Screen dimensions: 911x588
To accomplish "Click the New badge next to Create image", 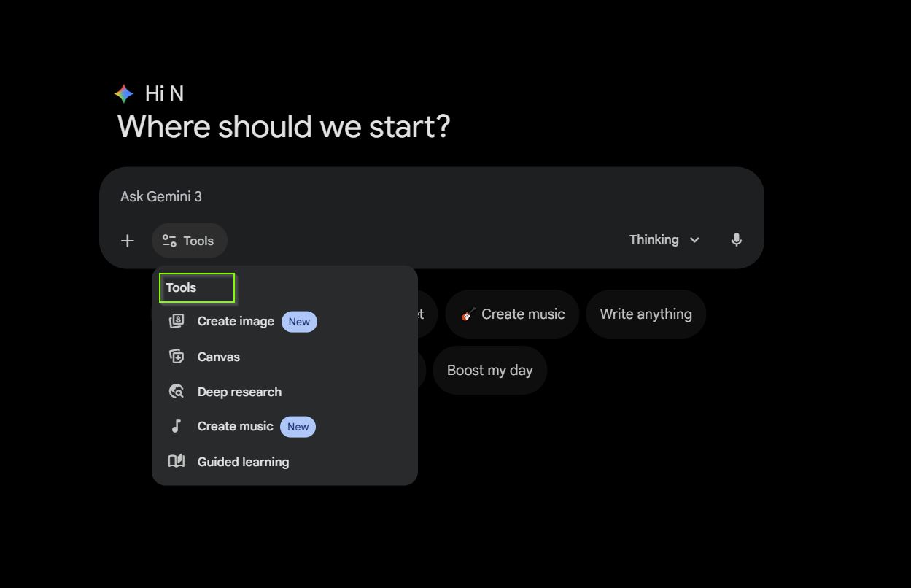I will 299,322.
